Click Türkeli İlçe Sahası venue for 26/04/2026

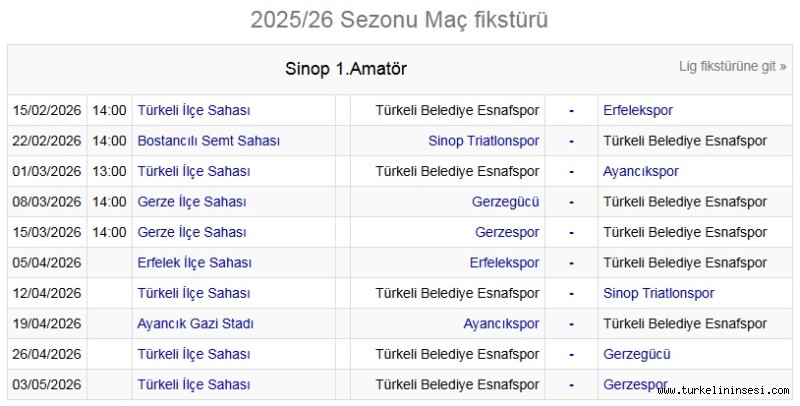193,355
